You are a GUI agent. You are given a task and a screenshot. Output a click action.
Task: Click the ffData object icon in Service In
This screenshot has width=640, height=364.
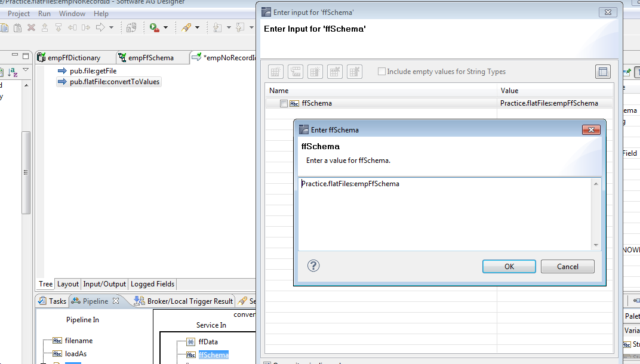tap(190, 342)
